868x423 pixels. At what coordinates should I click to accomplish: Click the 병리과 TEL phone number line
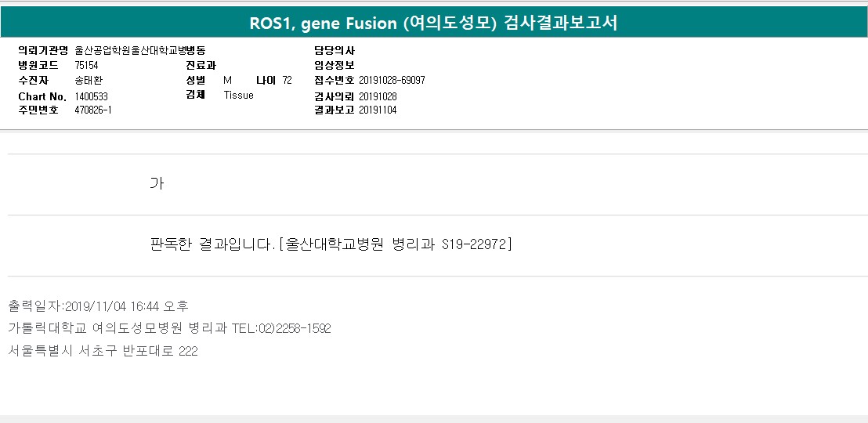(169, 328)
